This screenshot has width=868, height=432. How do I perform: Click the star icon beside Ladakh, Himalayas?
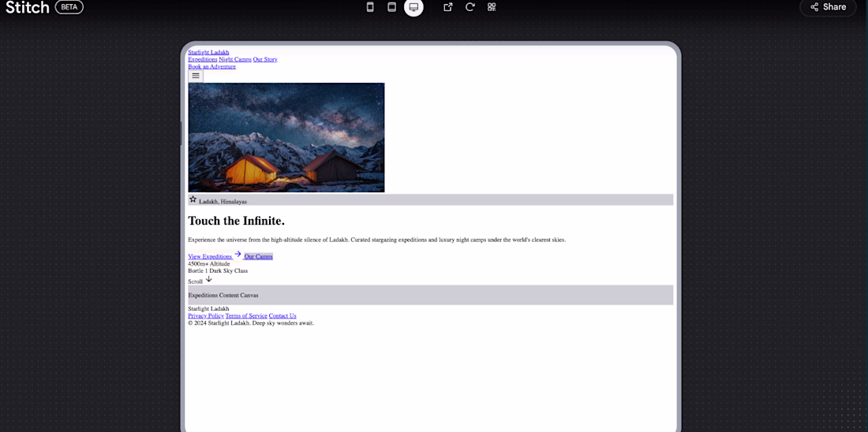coord(193,199)
